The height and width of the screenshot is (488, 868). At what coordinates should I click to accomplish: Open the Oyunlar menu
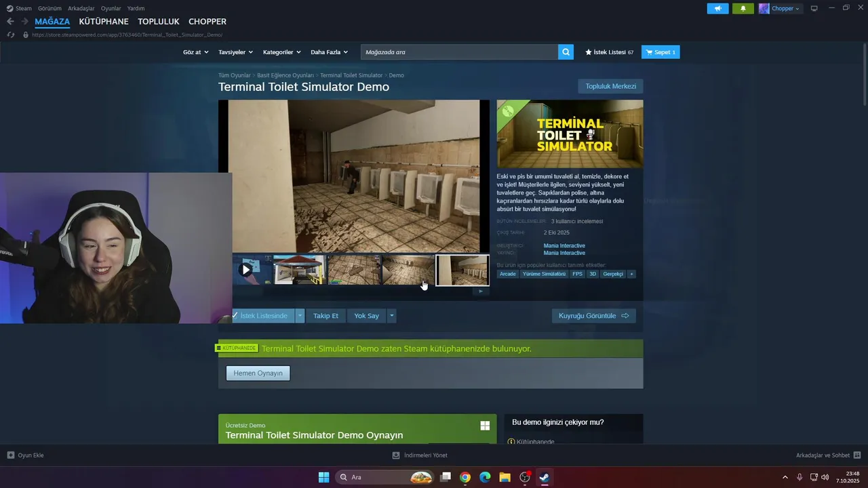[x=111, y=8]
